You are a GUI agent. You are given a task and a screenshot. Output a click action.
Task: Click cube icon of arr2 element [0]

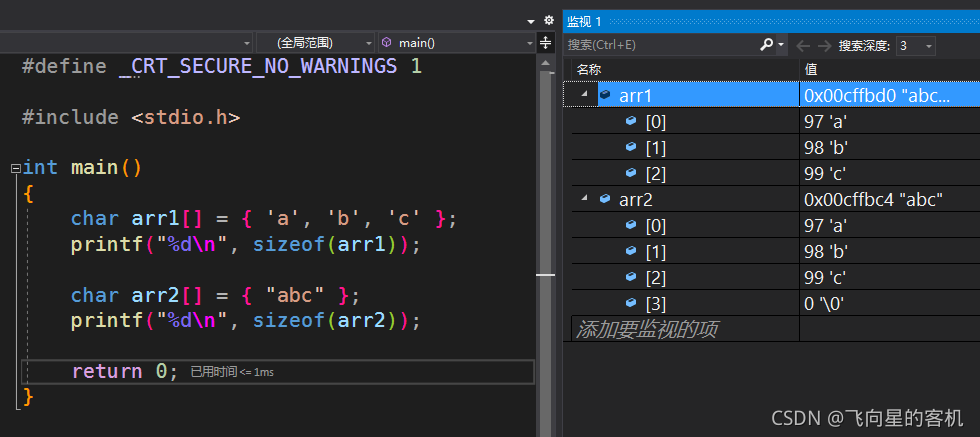coord(631,224)
